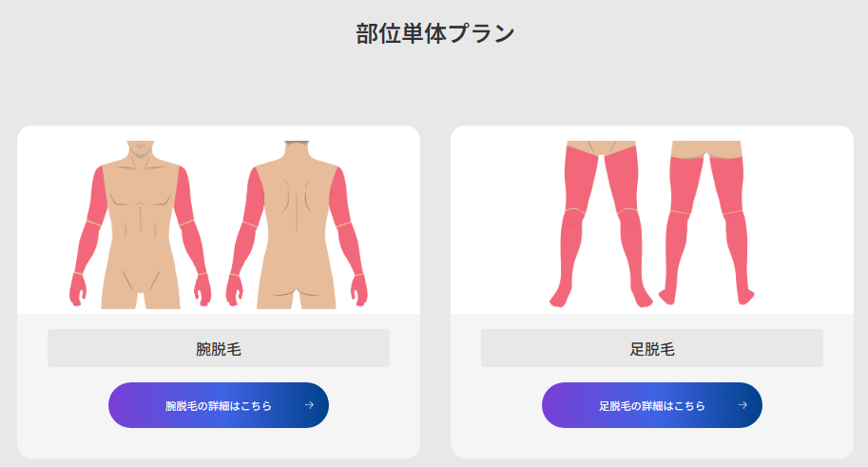Select the 足脱毛 label bar
This screenshot has height=467, width=868.
pos(652,348)
